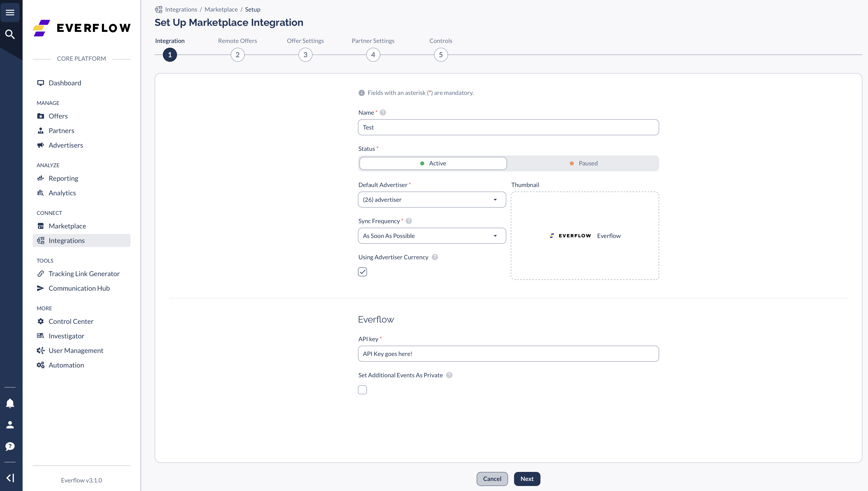The width and height of the screenshot is (868, 491).
Task: Collapse the sidebar with the arrow icon
Action: [x=10, y=478]
